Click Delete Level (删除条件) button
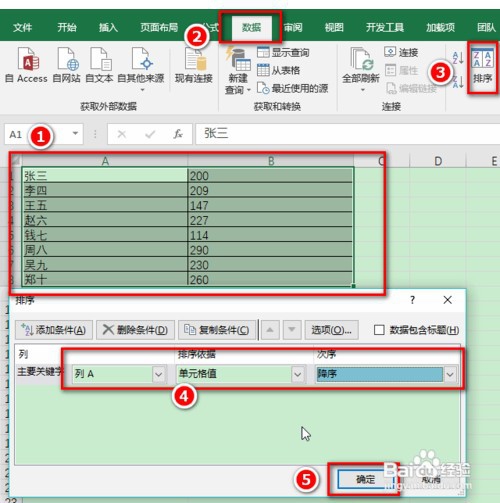The height and width of the screenshot is (503, 500). pos(135,330)
